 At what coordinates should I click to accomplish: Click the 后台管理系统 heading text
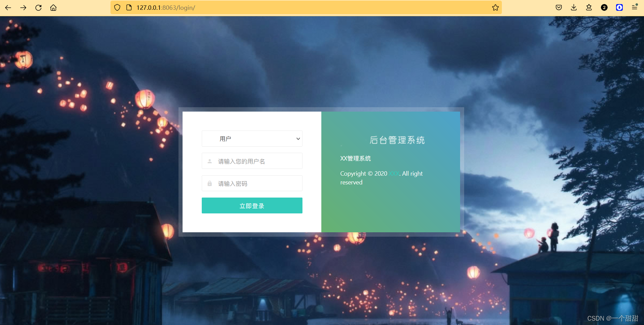pos(397,140)
